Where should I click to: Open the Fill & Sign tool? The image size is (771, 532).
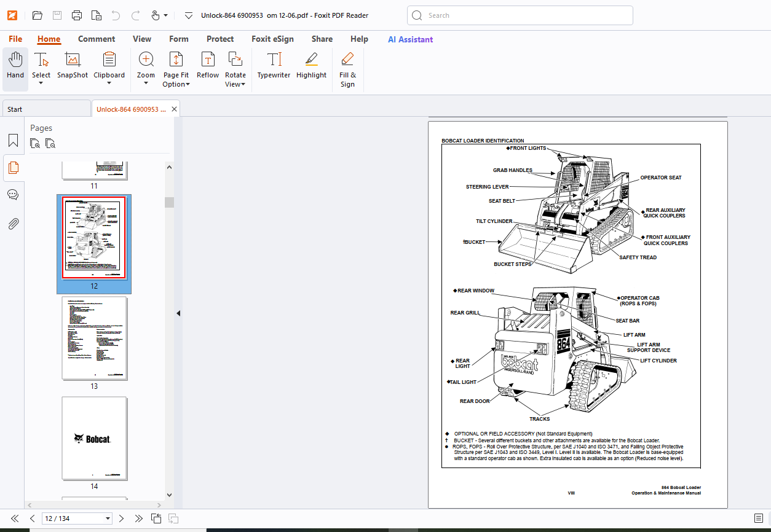click(347, 69)
